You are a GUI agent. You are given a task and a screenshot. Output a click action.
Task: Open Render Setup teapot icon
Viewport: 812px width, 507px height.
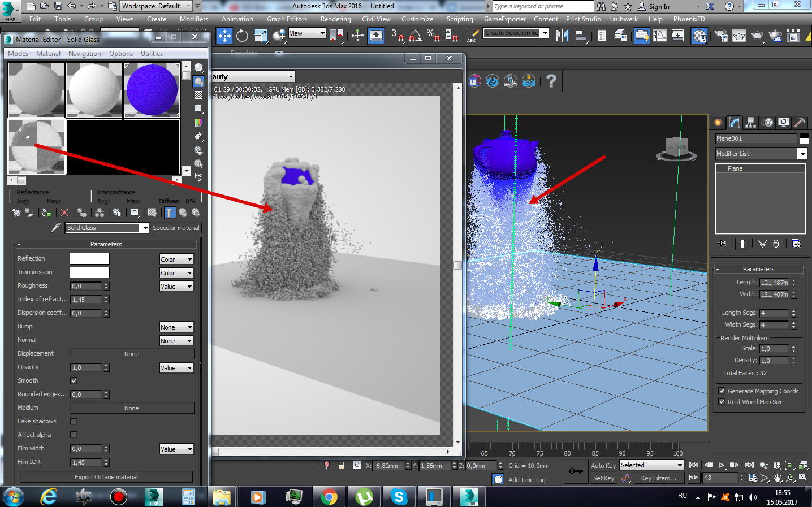coord(721,36)
